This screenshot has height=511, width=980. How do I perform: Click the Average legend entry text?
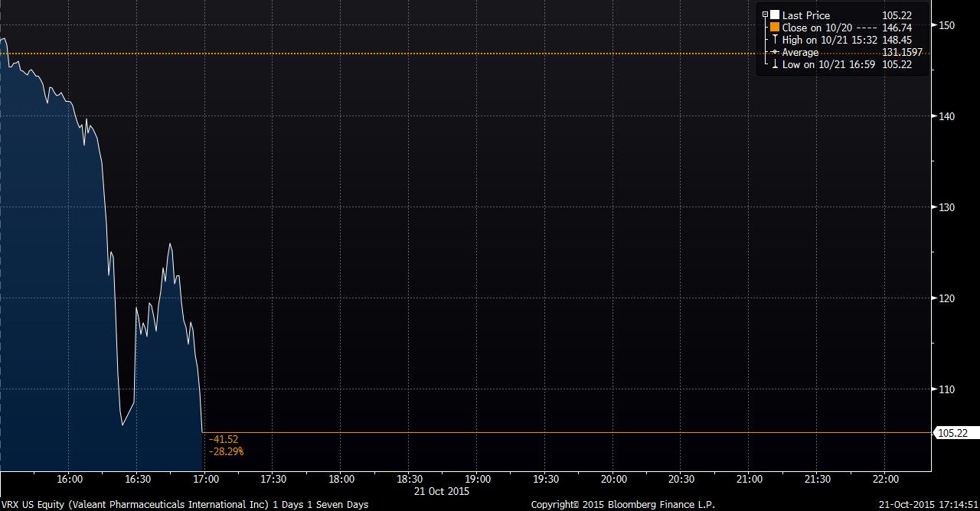point(800,52)
